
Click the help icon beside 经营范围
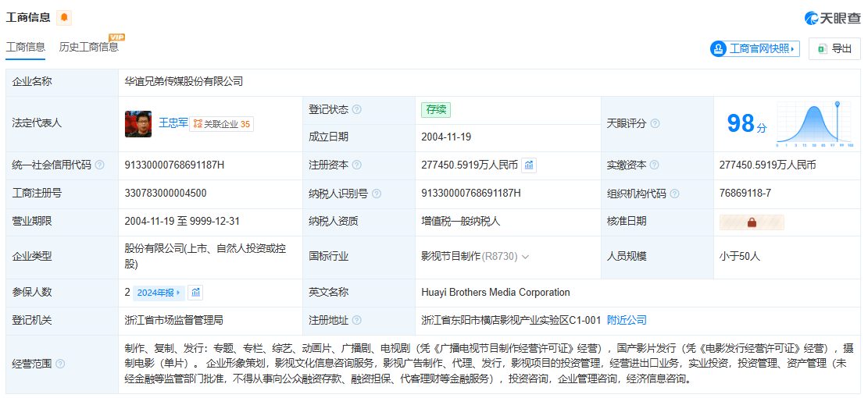point(60,364)
